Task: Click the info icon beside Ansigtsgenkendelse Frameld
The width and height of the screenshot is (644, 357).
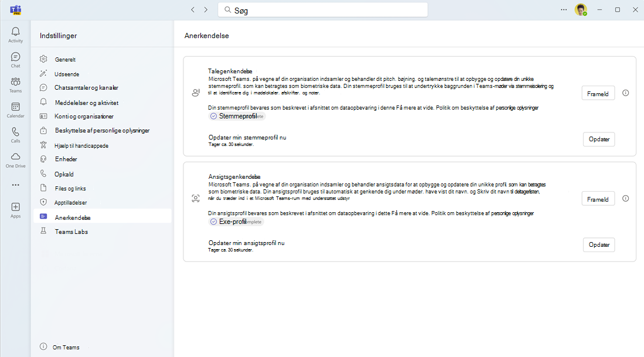Action: 625,199
